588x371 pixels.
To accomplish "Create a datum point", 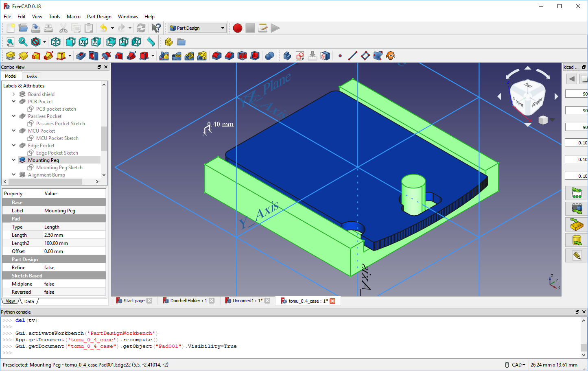I will point(340,56).
